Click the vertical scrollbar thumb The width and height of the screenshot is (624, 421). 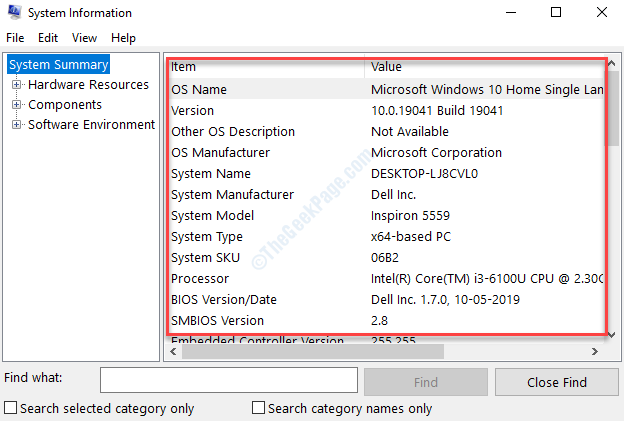(x=612, y=108)
